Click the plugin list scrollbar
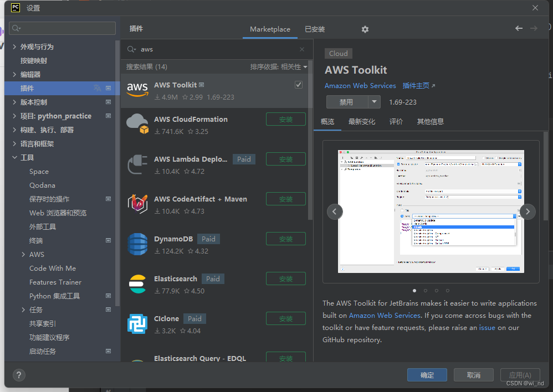Screen dimensions: 553x392 pos(310,141)
